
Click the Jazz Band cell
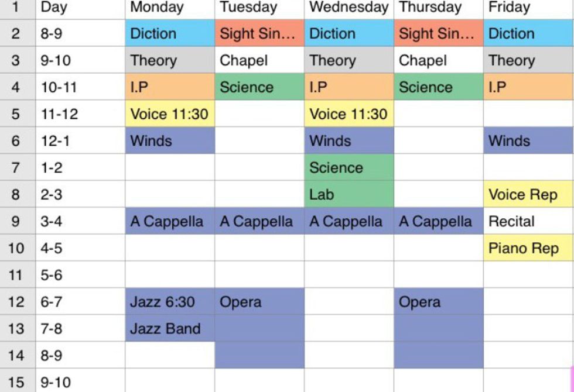[170, 329]
